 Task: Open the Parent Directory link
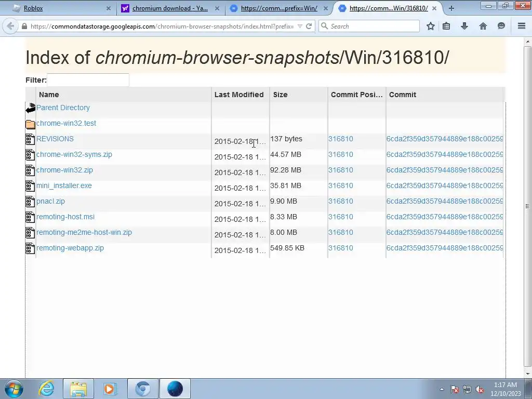(63, 108)
